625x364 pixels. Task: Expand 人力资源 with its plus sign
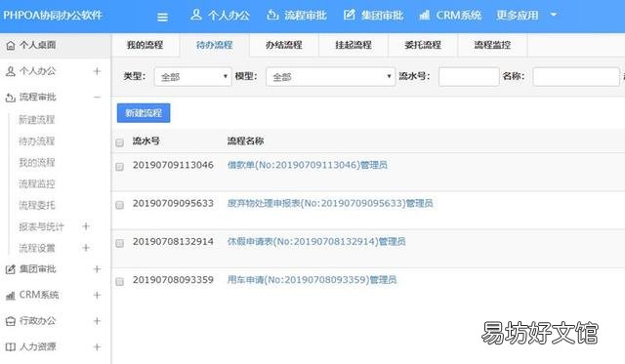click(97, 346)
